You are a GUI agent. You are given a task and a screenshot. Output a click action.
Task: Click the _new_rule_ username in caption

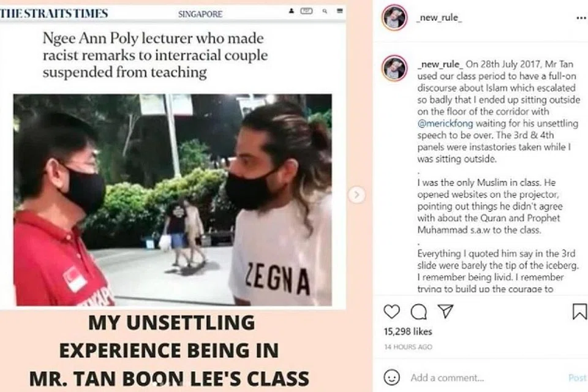(440, 64)
